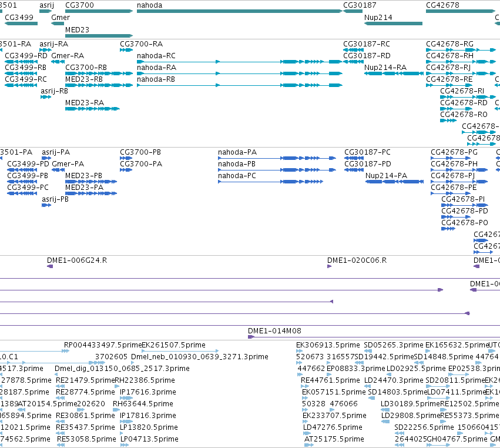The image size is (500, 448).
Task: Click protein CG30187-PC
Action: 354,158
